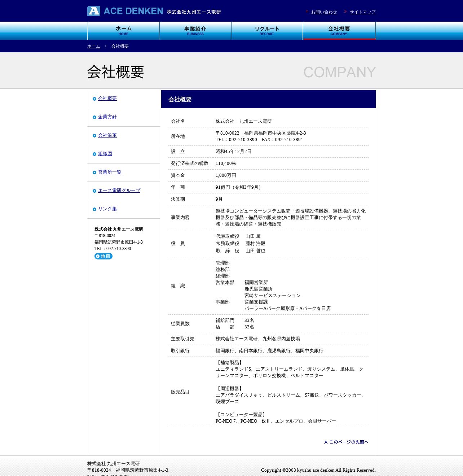Click the TEL and FAX number line

point(259,140)
